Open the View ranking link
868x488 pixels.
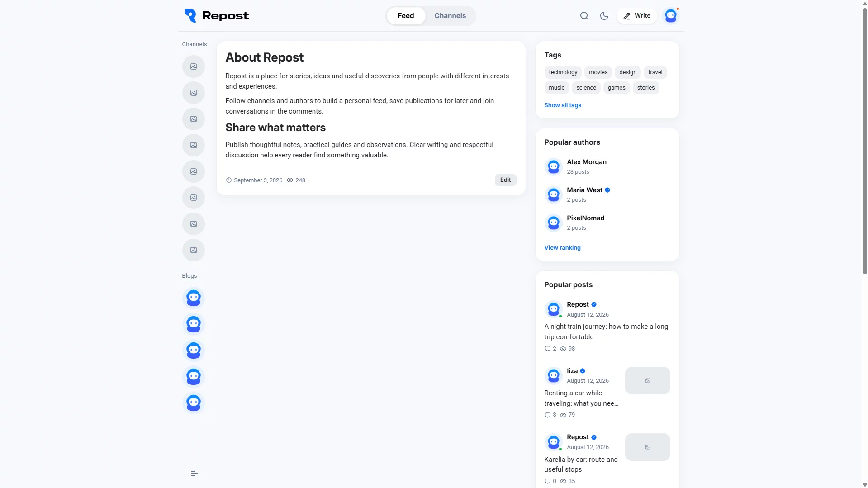562,248
